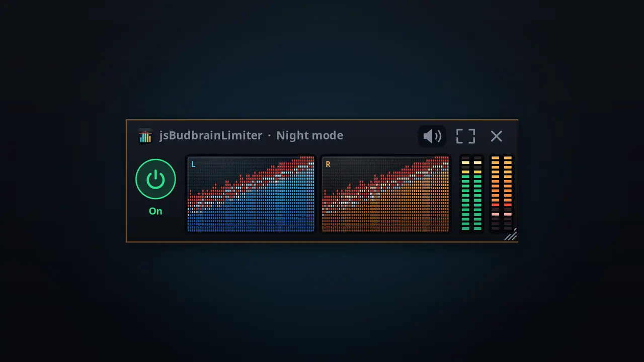This screenshot has height=362, width=644.
Task: Click the "Night mode" title text
Action: pos(310,135)
